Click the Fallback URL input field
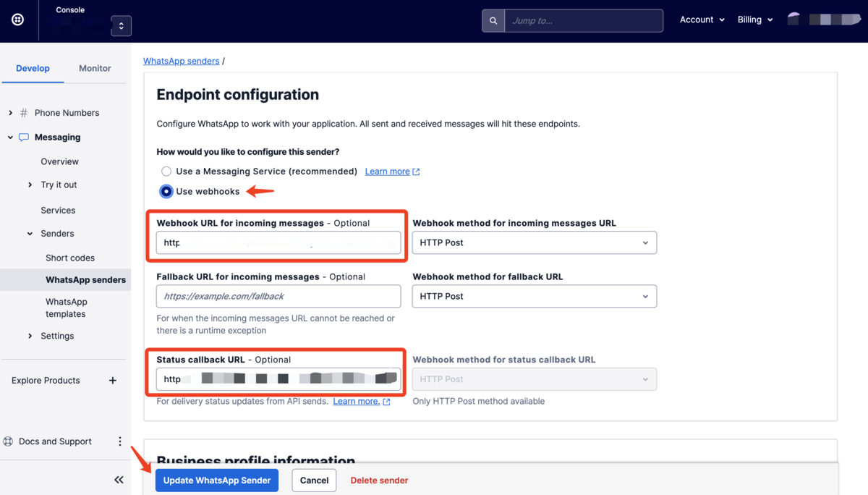The height and width of the screenshot is (495, 868). tap(278, 297)
